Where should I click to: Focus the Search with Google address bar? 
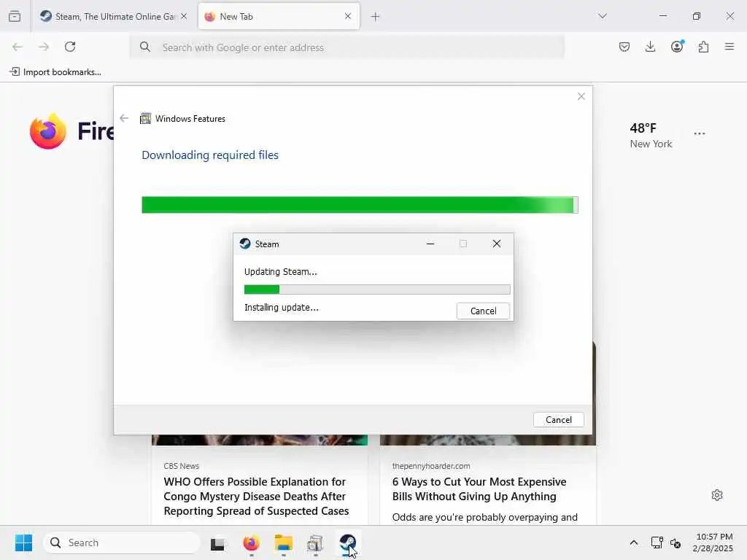click(x=347, y=47)
